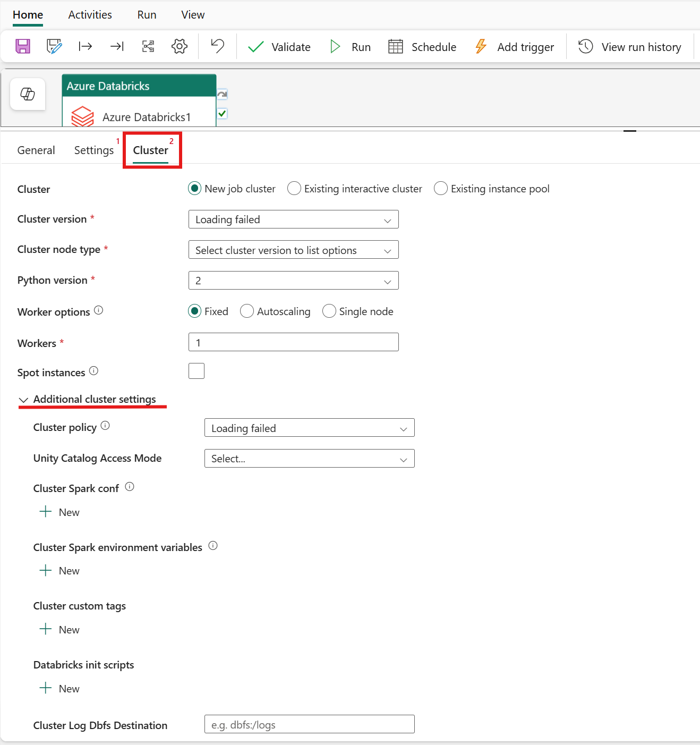Click the pipeline Settings gear icon
Viewport: 700px width, 745px height.
tap(179, 46)
